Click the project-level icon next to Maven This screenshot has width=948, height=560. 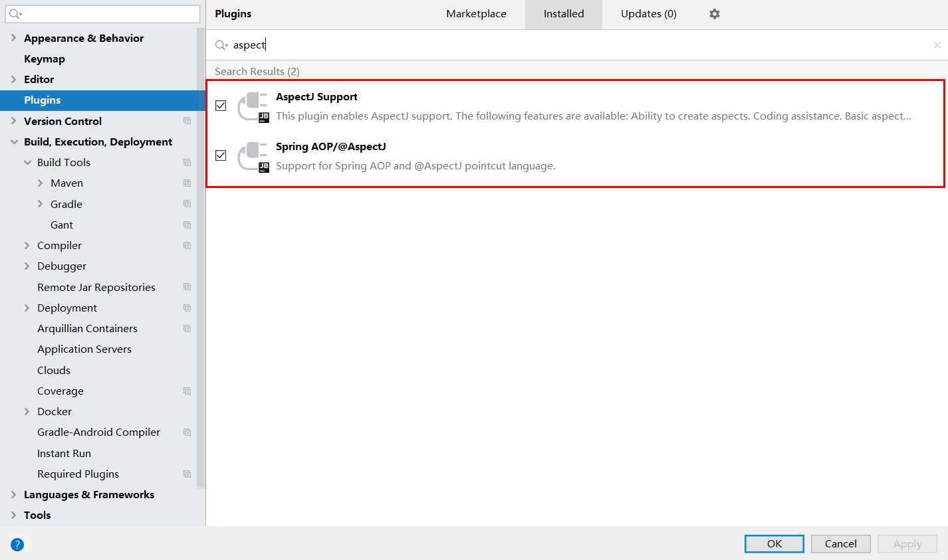click(187, 183)
